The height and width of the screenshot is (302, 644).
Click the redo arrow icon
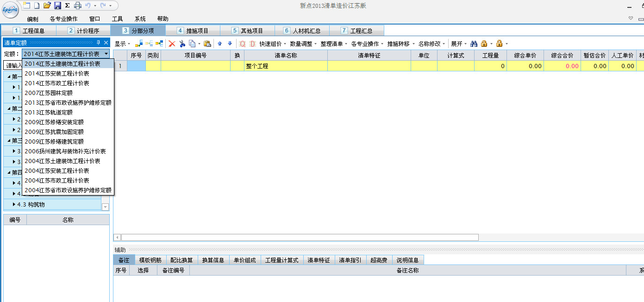[103, 6]
